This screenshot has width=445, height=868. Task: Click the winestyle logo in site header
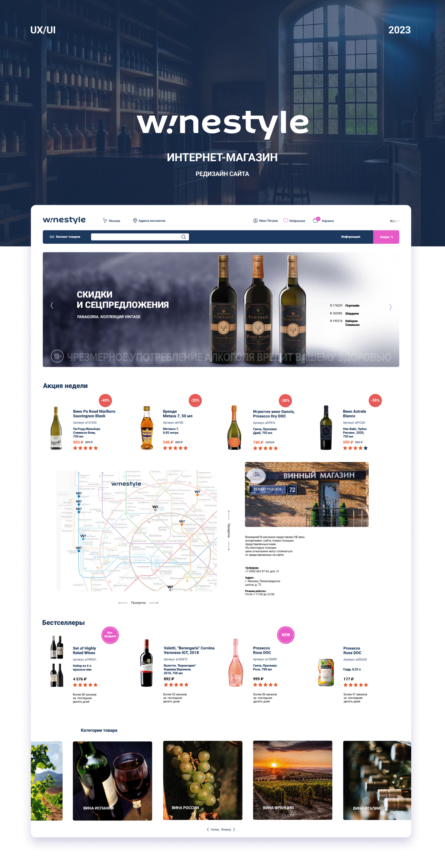click(64, 220)
